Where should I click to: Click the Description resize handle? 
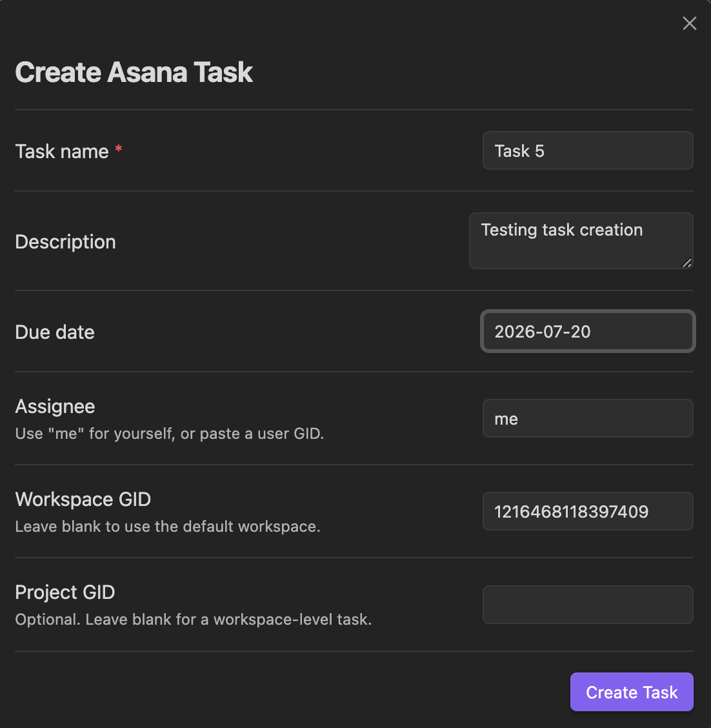click(x=687, y=263)
